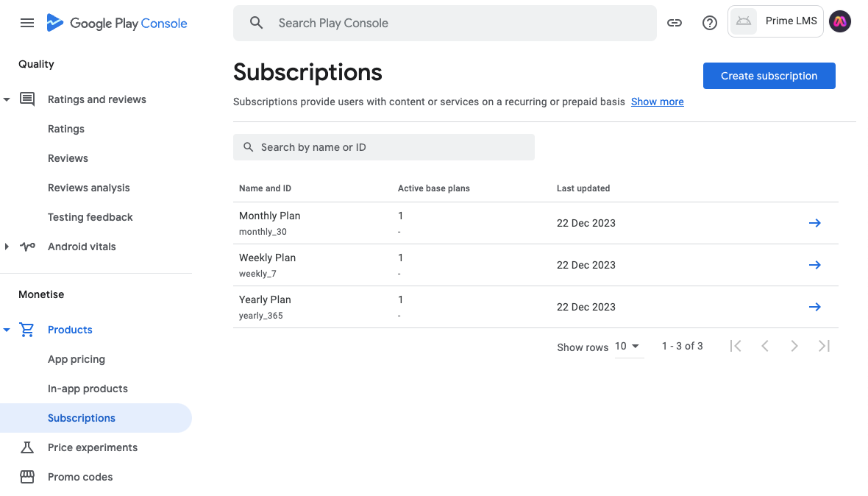Open Monthly Plan using its arrow icon
The height and width of the screenshot is (496, 868).
[814, 223]
